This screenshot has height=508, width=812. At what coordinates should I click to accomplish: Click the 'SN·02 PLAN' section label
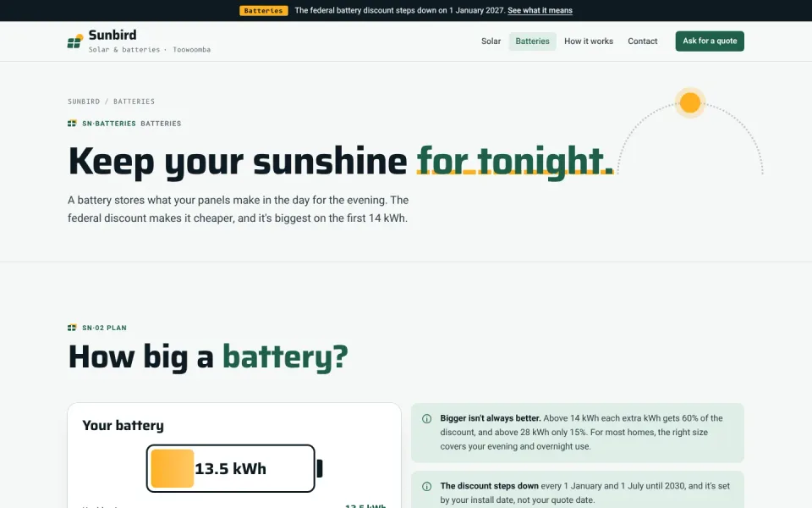click(x=104, y=328)
